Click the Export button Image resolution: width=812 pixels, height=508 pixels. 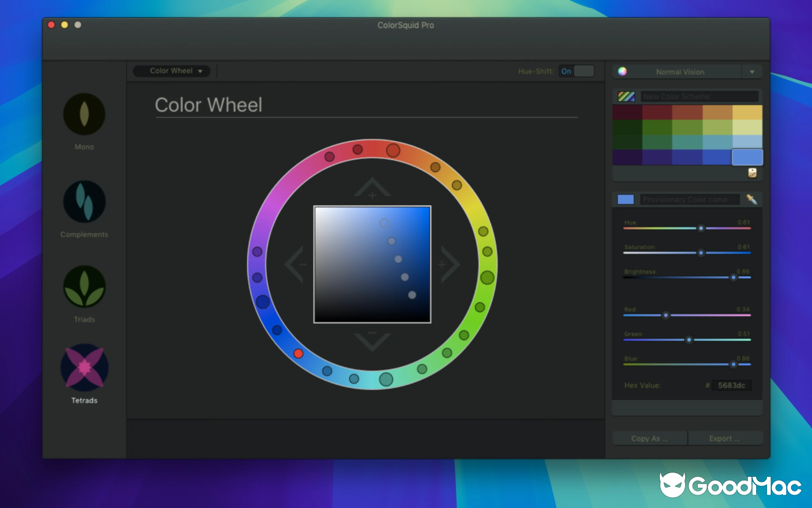click(x=725, y=438)
